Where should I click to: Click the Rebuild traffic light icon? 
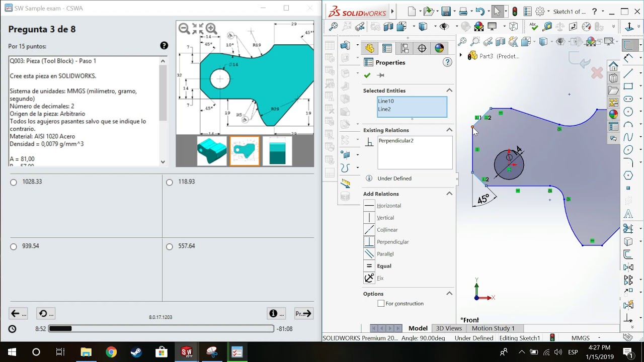pyautogui.click(x=515, y=12)
